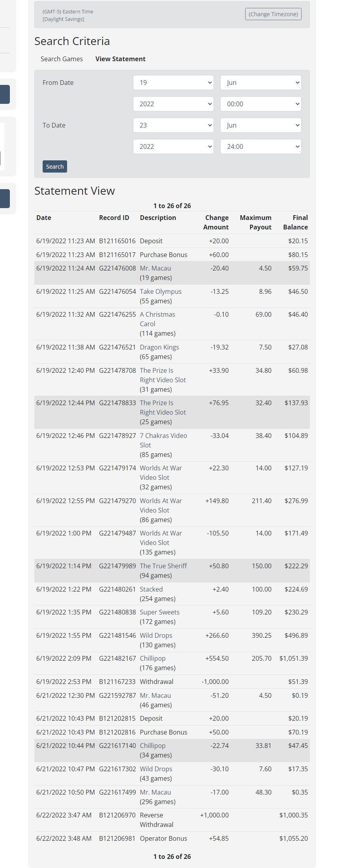Image resolution: width=345 pixels, height=868 pixels.
Task: Open the From Date month dropdown
Action: (261, 83)
